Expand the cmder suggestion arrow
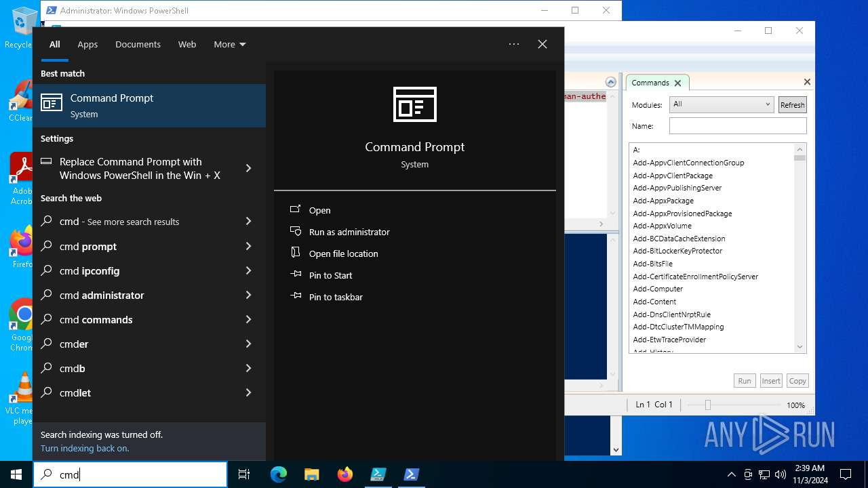Viewport: 868px width, 488px height. point(248,344)
